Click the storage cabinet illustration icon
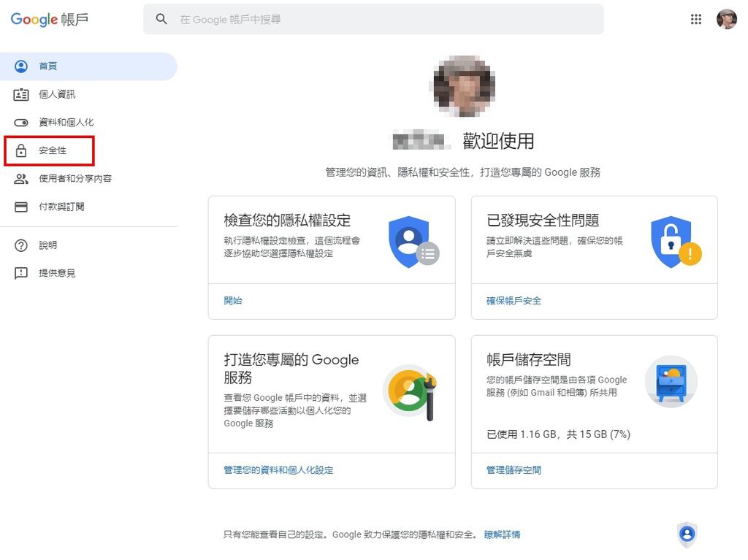 click(x=671, y=382)
